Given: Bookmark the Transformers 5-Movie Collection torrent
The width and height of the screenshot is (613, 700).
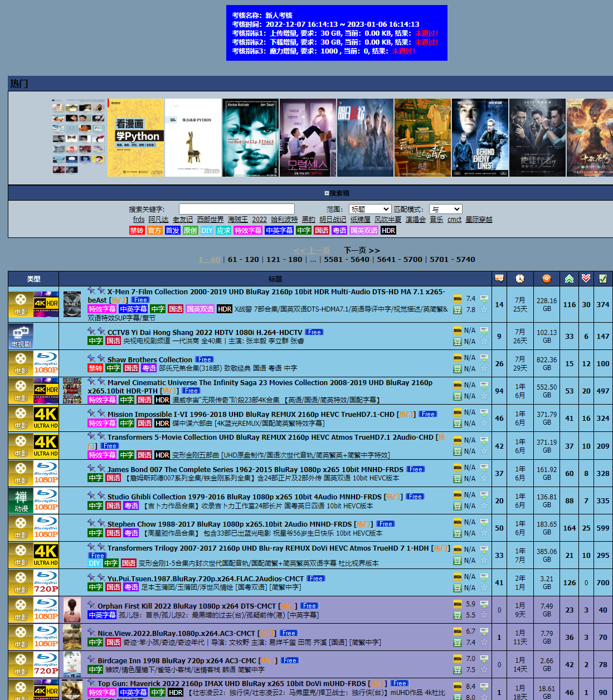Looking at the screenshot, I should tap(484, 451).
